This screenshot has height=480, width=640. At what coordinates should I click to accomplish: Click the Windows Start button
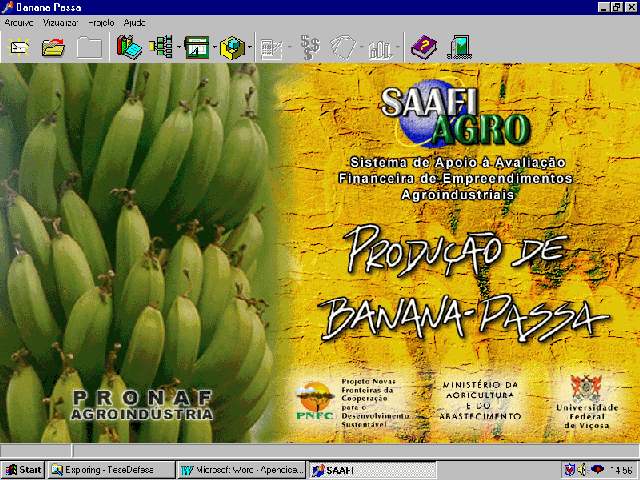coord(23,470)
